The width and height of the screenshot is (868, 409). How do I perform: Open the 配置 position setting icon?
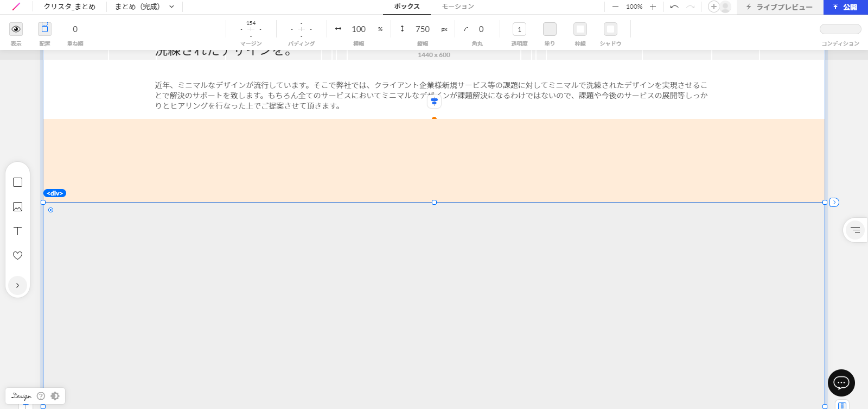pyautogui.click(x=44, y=29)
